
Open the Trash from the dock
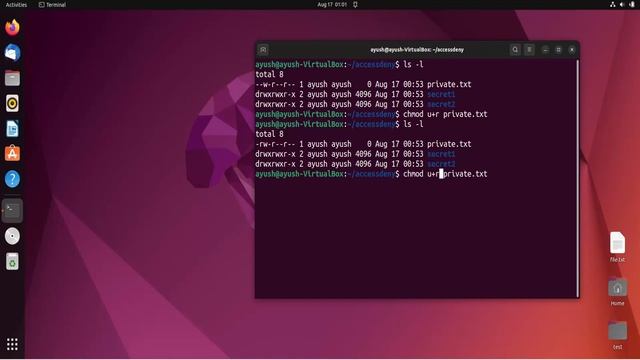12,261
